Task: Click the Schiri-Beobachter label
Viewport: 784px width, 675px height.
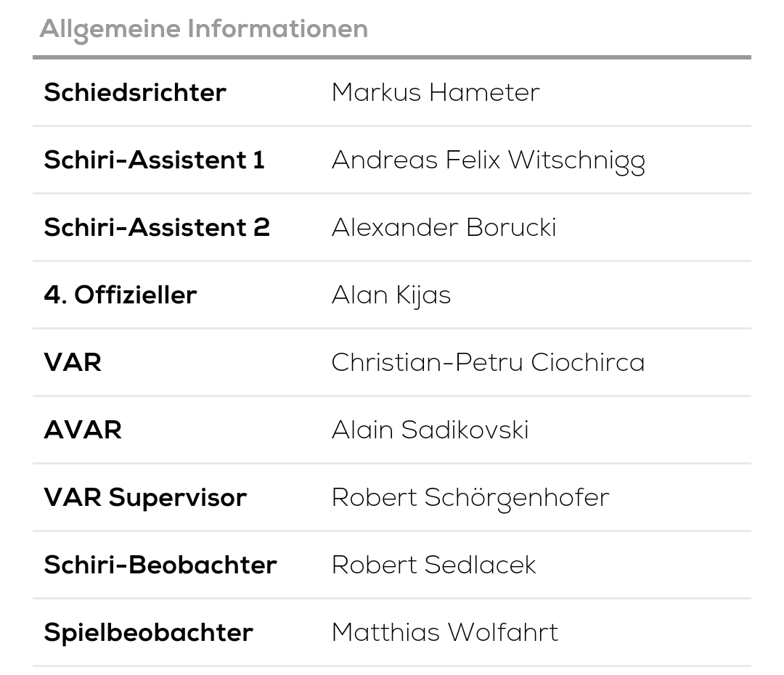Action: pyautogui.click(x=160, y=565)
